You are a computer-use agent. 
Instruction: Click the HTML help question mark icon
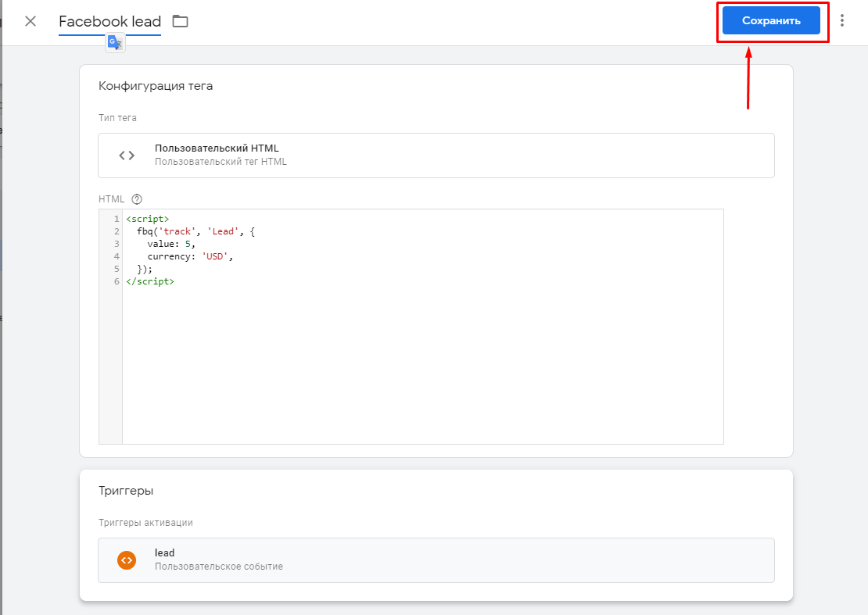coord(138,199)
